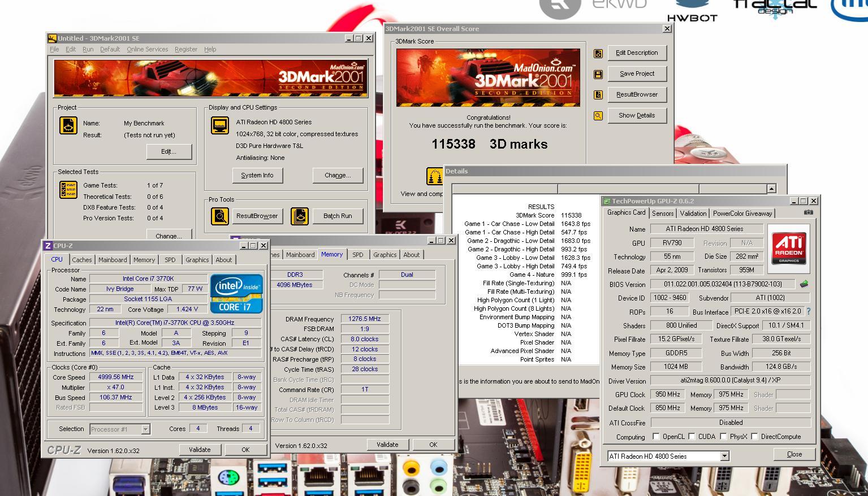Toggle the OpenCL checkbox in GPU-Z
Screen dimensions: 868x496
[656, 437]
